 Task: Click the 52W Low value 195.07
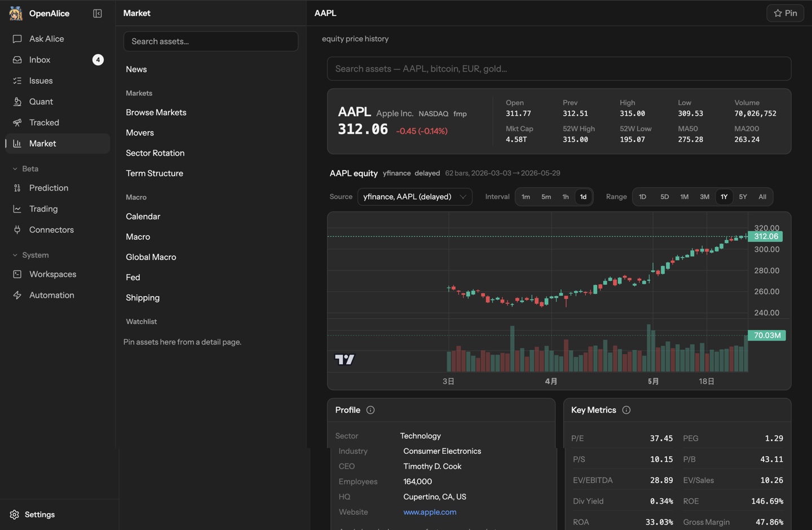click(x=632, y=139)
